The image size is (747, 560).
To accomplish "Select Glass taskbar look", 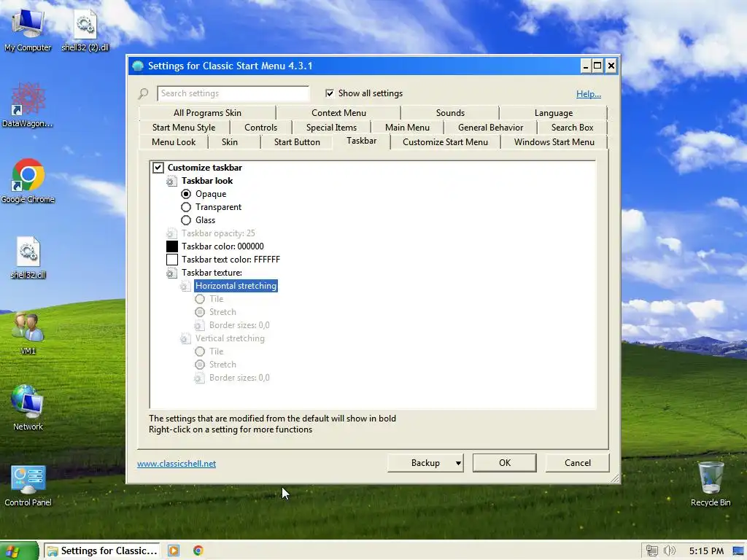I will 186,220.
